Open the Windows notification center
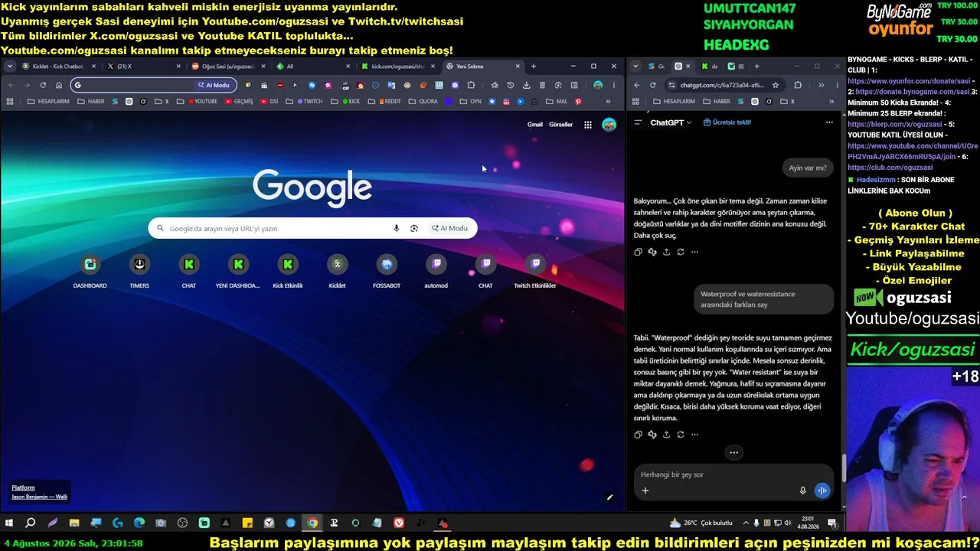The width and height of the screenshot is (980, 551). pos(832,523)
